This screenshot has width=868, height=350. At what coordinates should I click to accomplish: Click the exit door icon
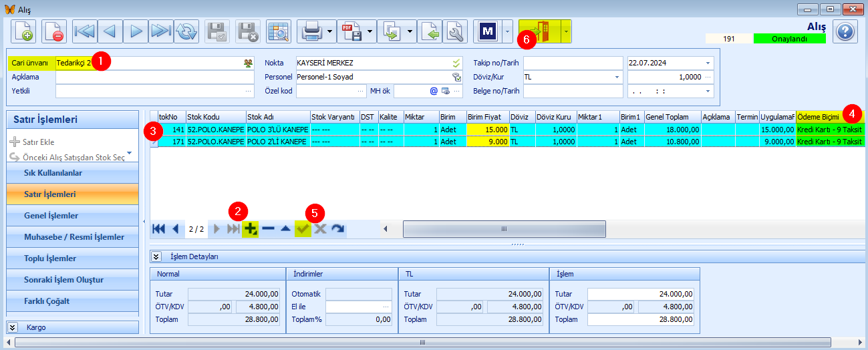(540, 31)
